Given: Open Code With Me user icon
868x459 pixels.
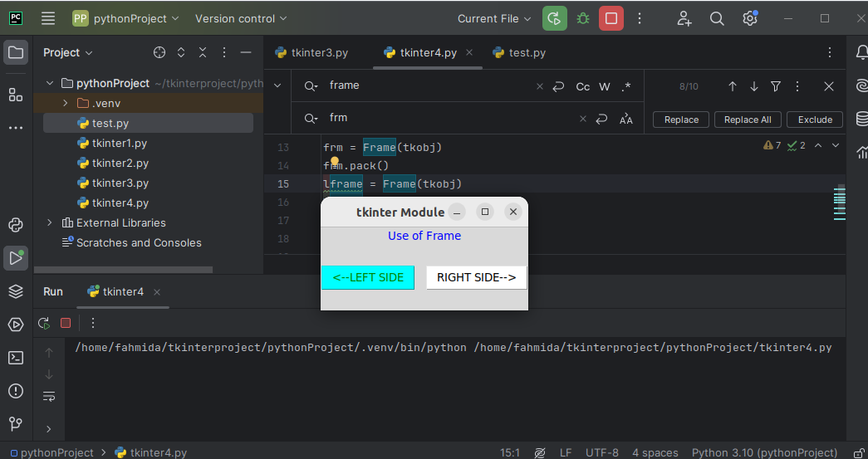Looking at the screenshot, I should click(684, 18).
